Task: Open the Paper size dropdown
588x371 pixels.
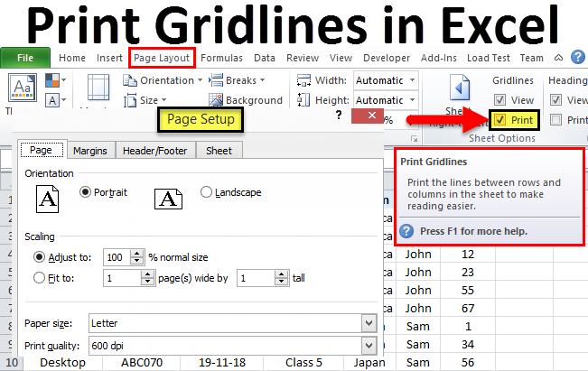Action: click(368, 322)
